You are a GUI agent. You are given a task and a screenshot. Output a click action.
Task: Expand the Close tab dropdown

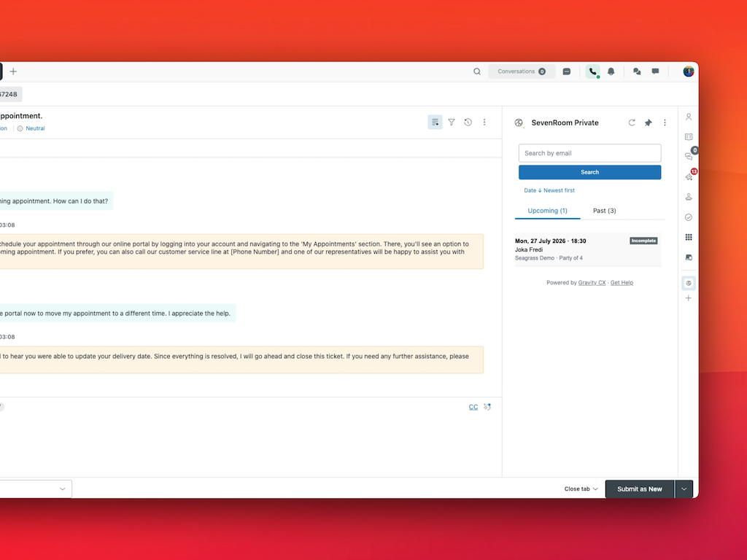pos(581,489)
